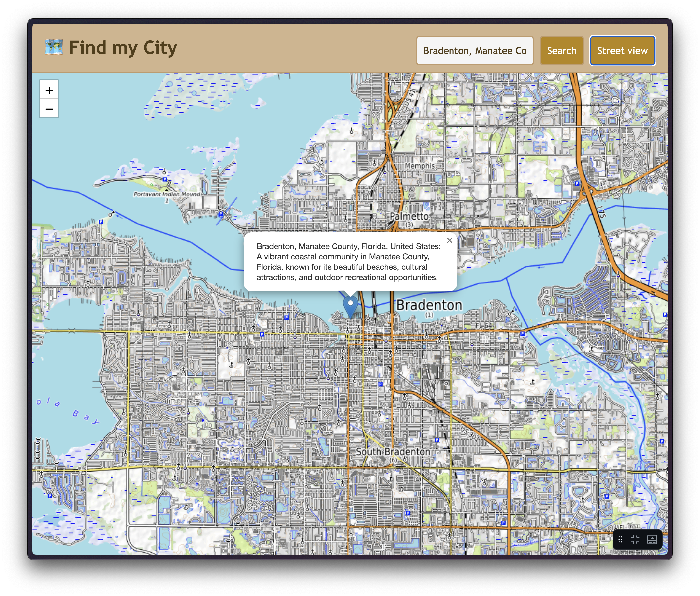Click the Search menu toolbar item
Screen dimensions: 700x596
pos(561,50)
